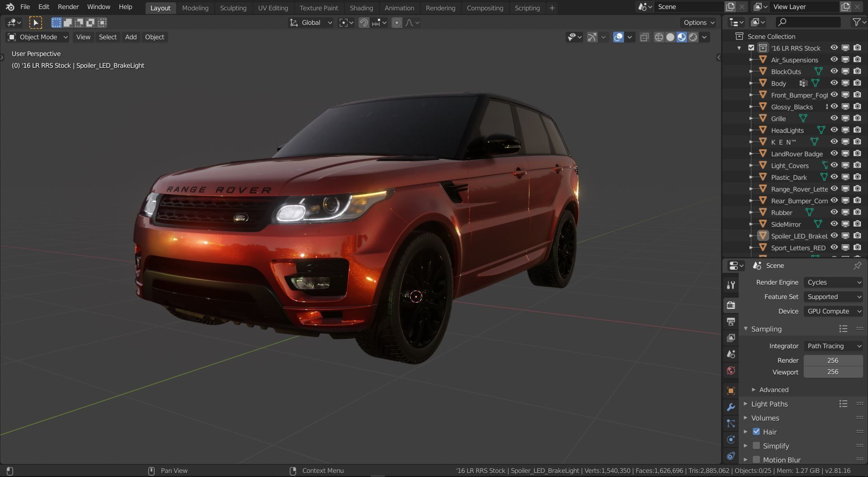Viewport: 868px width, 477px height.
Task: Uncheck the '16 LR RRS Stock collection
Action: pyautogui.click(x=751, y=48)
